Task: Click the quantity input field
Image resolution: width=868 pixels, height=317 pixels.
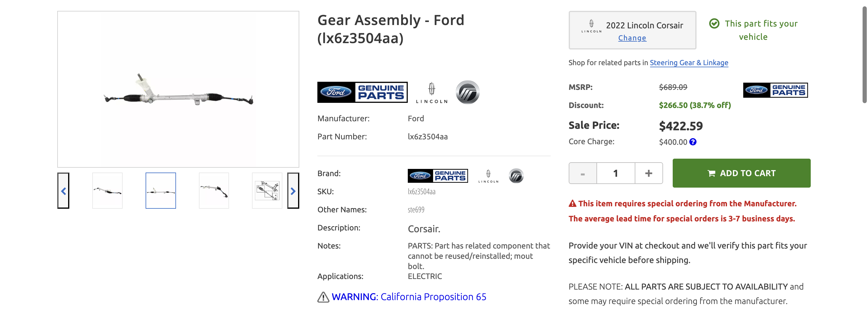Action: tap(616, 173)
